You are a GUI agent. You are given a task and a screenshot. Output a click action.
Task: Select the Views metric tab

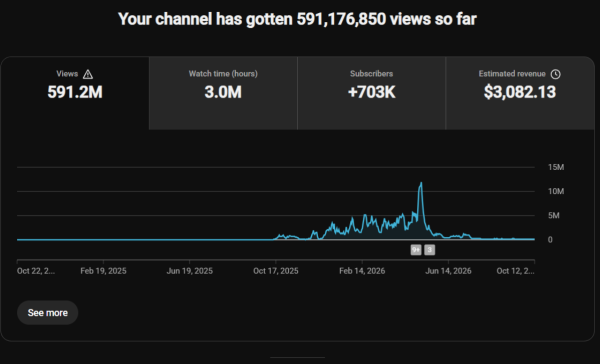tap(75, 93)
